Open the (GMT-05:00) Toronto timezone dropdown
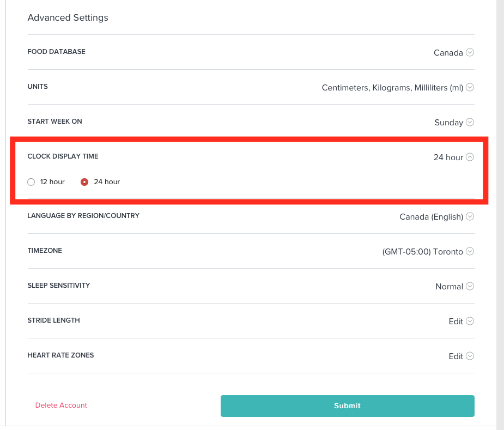 point(422,251)
